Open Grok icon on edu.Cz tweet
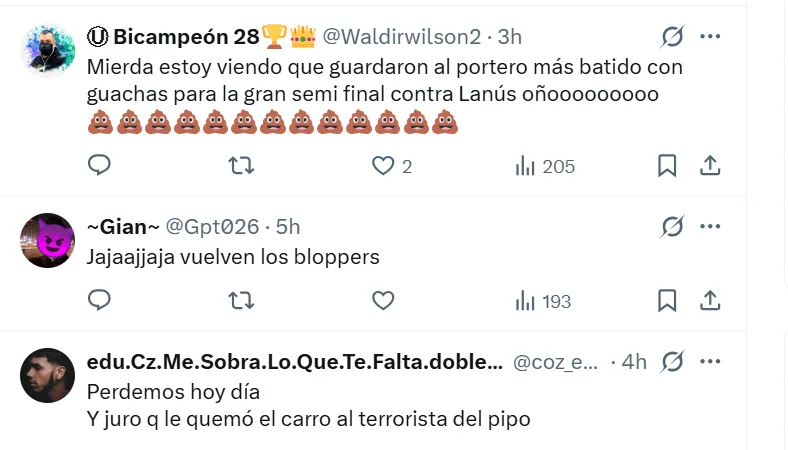 coord(672,362)
